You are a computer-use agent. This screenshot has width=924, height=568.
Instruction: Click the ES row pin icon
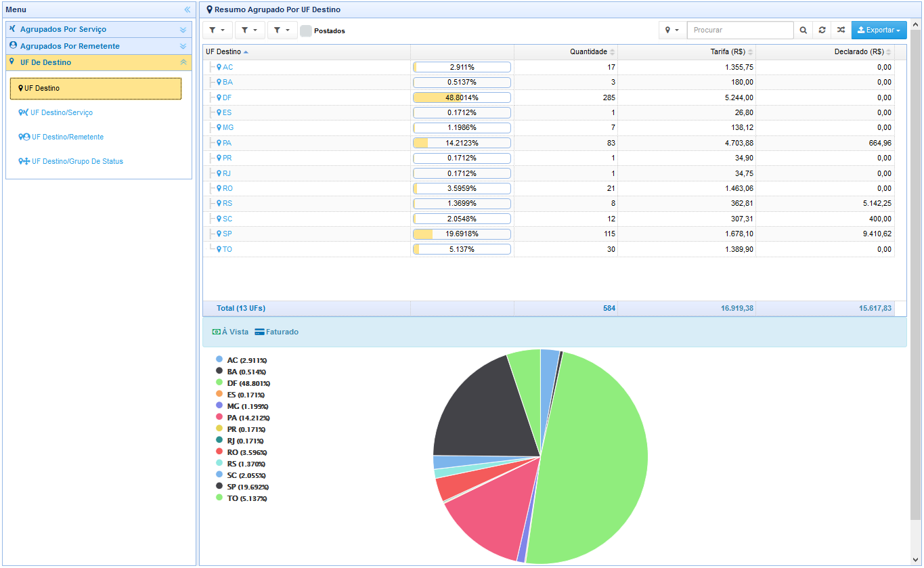tap(219, 112)
